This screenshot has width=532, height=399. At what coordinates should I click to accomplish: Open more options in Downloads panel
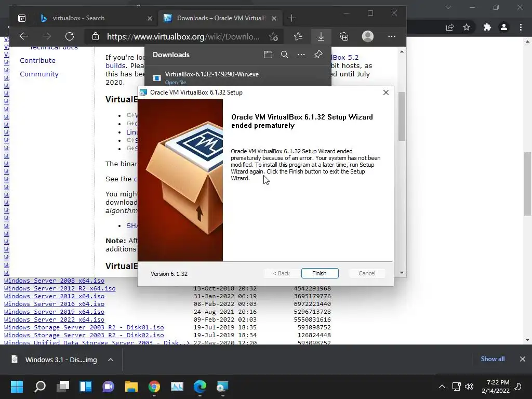[301, 55]
